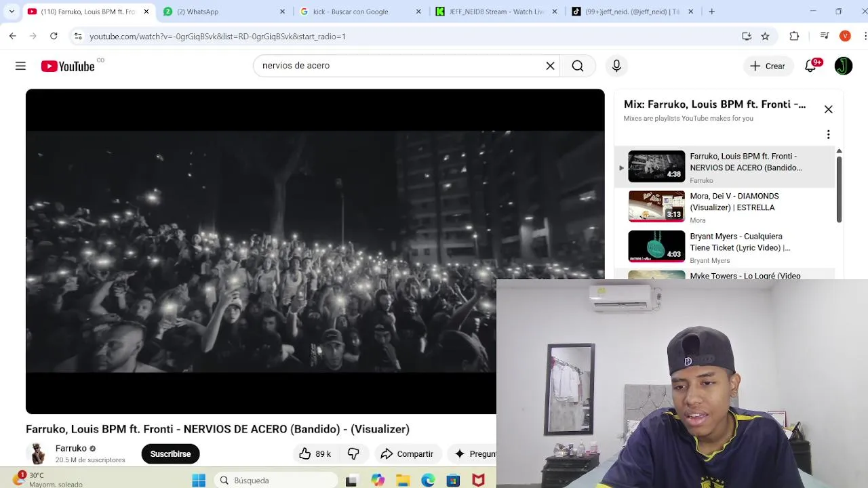Click the video title NERVIOS DE ACERO
The width and height of the screenshot is (868, 488).
(218, 429)
